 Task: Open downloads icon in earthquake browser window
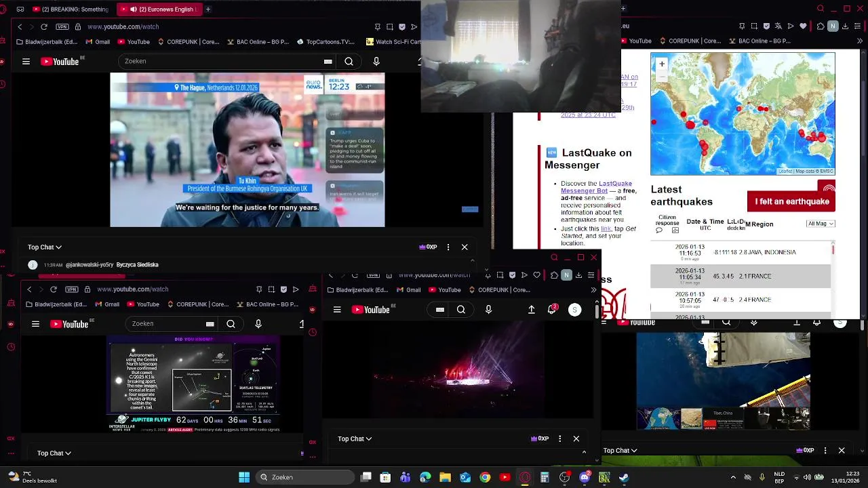click(845, 26)
